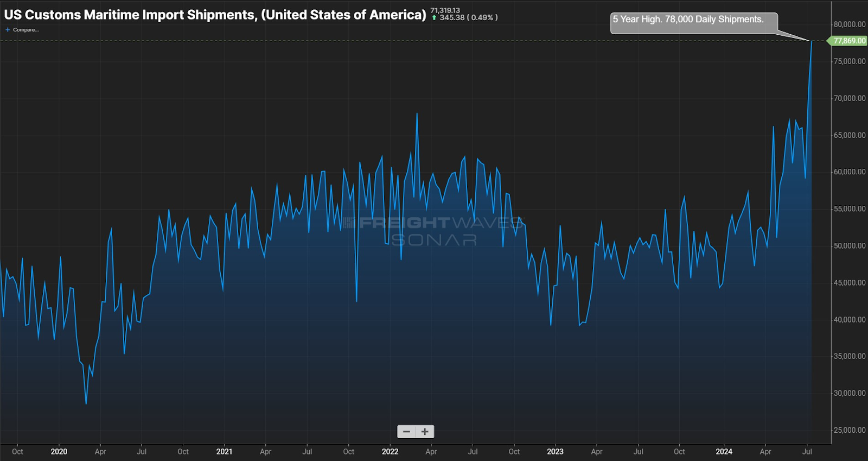The width and height of the screenshot is (868, 461).
Task: Click the 2023 year label on x-axis
Action: click(x=555, y=452)
